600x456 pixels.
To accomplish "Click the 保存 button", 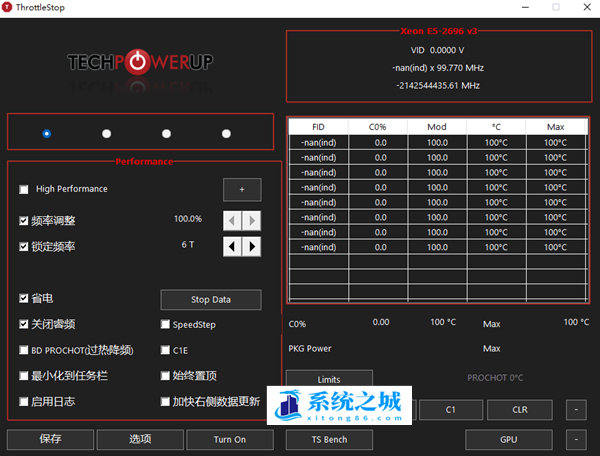I will click(51, 440).
